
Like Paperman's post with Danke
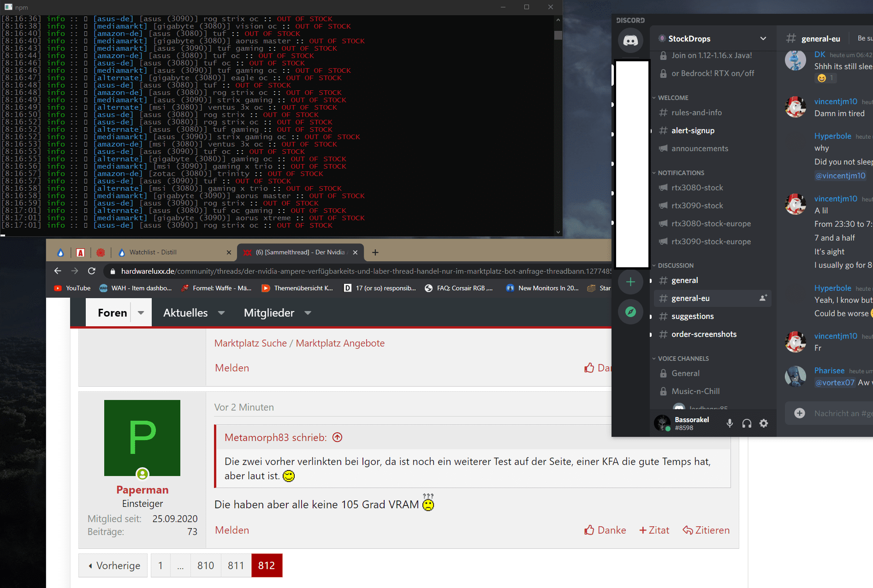pyautogui.click(x=605, y=530)
